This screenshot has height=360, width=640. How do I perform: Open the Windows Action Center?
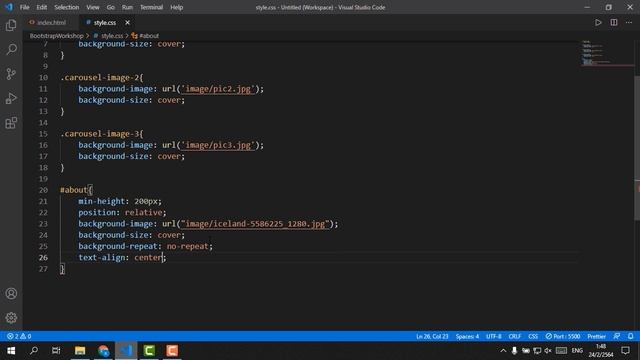625,351
